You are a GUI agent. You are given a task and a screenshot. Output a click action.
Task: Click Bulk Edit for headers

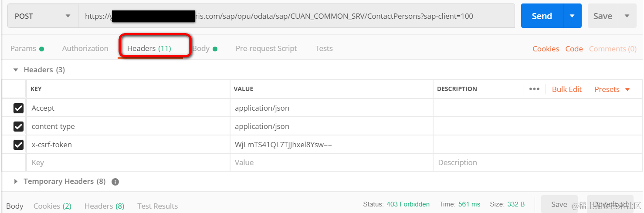pos(566,89)
